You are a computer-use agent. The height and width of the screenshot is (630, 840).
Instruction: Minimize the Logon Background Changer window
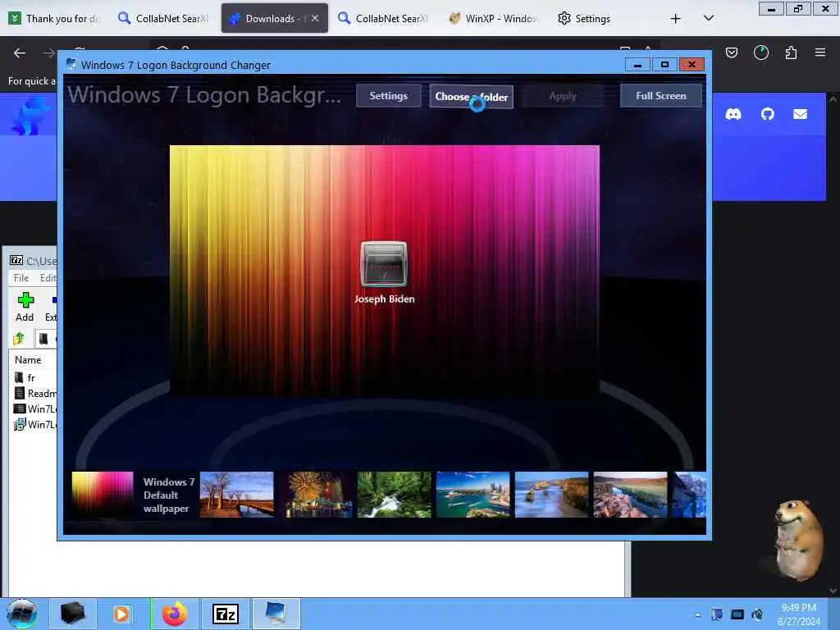[x=637, y=65]
